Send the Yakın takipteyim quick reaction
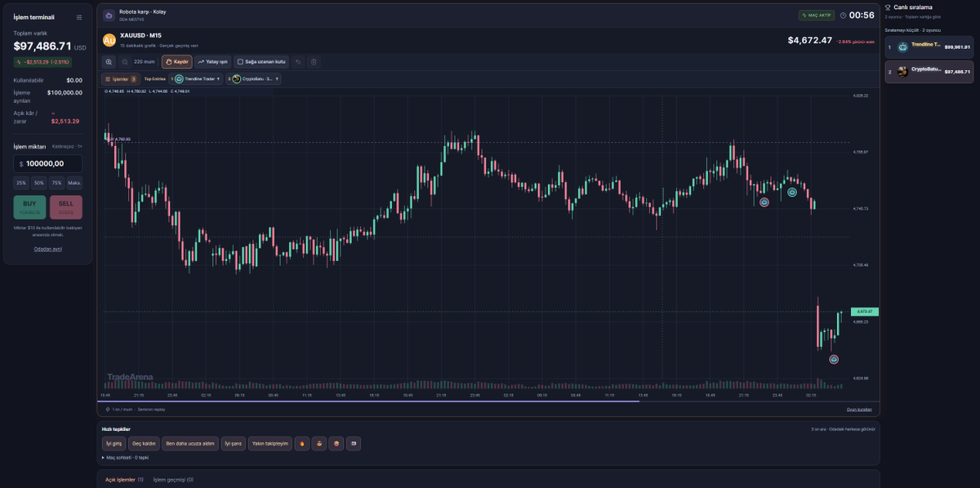 (269, 443)
